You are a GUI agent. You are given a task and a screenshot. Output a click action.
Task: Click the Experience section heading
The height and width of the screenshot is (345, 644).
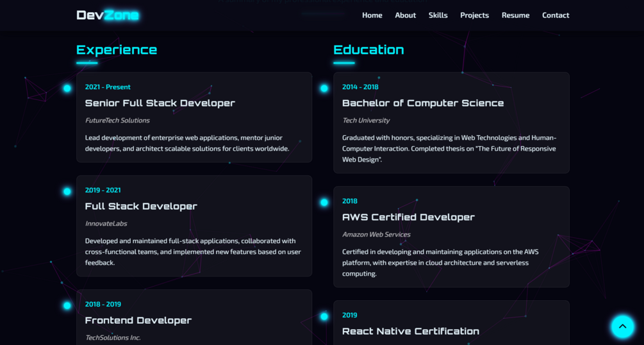[117, 50]
